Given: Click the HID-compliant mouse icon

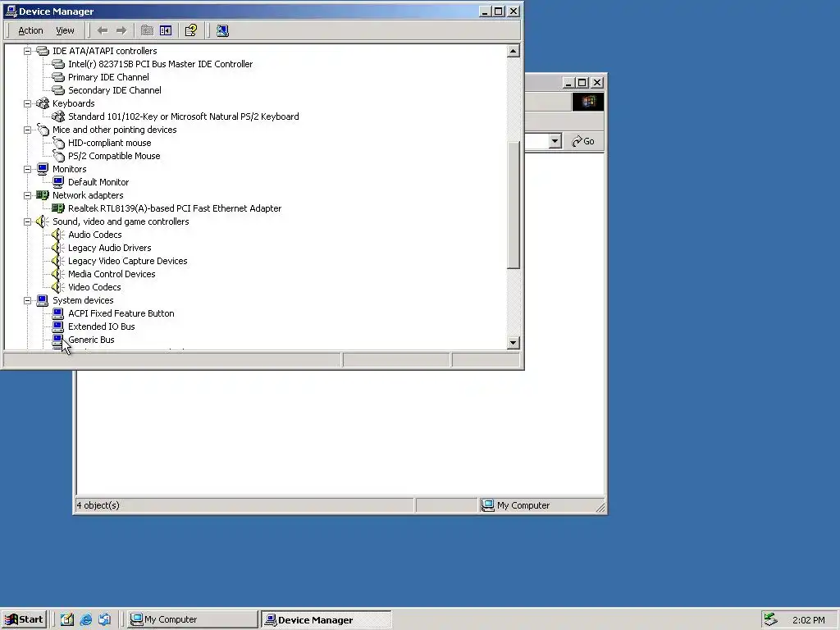Looking at the screenshot, I should 58,143.
